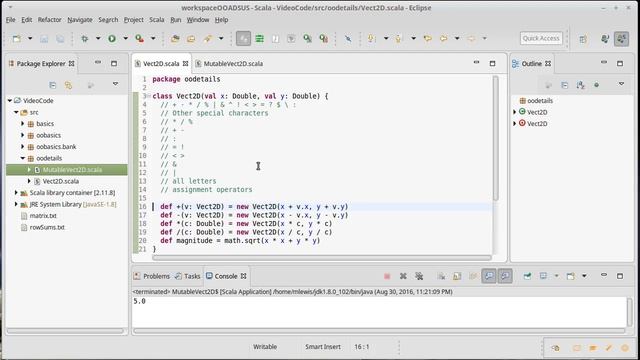Image resolution: width=640 pixels, height=360 pixels.
Task: Collapse the oodetails package
Action: [x=23, y=158]
